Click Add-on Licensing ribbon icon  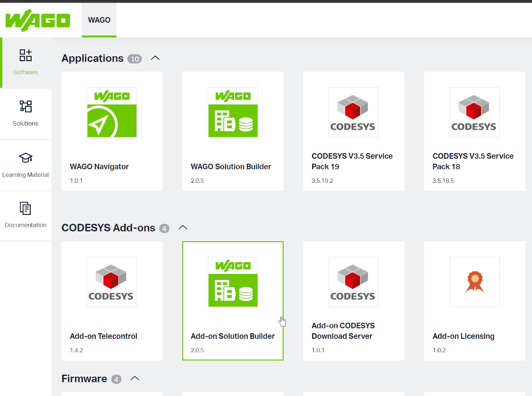pos(474,282)
